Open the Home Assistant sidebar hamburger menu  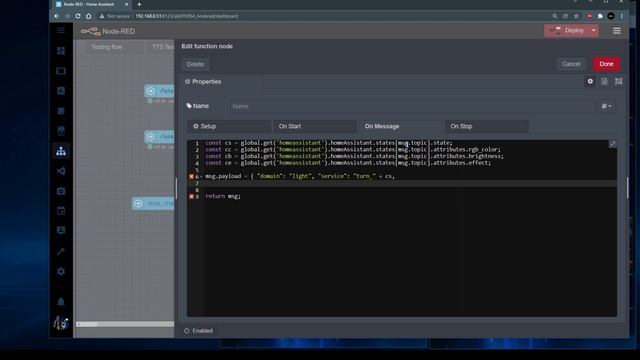(x=61, y=31)
